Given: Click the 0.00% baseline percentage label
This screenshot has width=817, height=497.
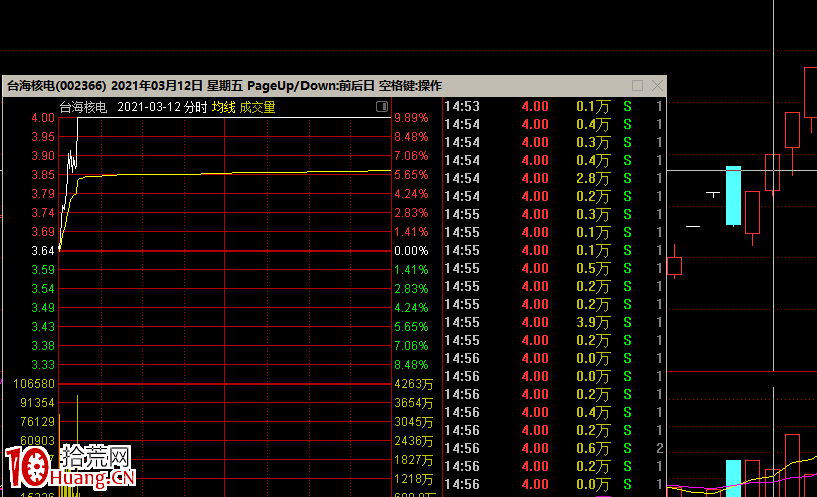Looking at the screenshot, I should pos(411,251).
